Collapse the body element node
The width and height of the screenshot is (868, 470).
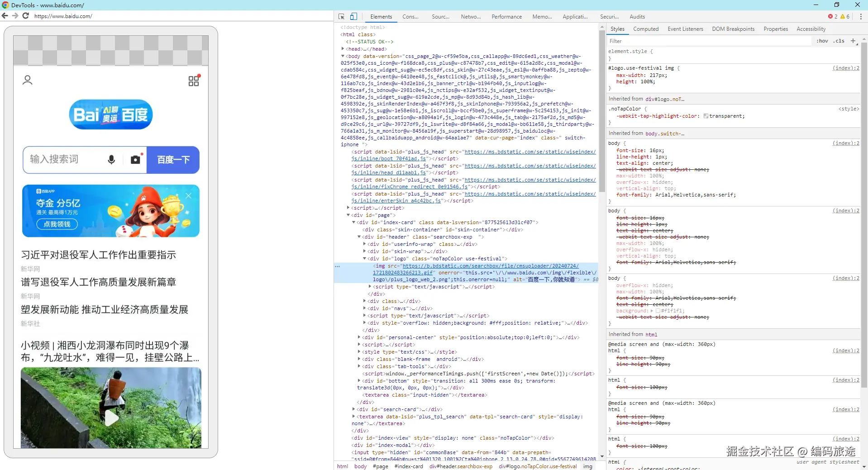tap(343, 56)
